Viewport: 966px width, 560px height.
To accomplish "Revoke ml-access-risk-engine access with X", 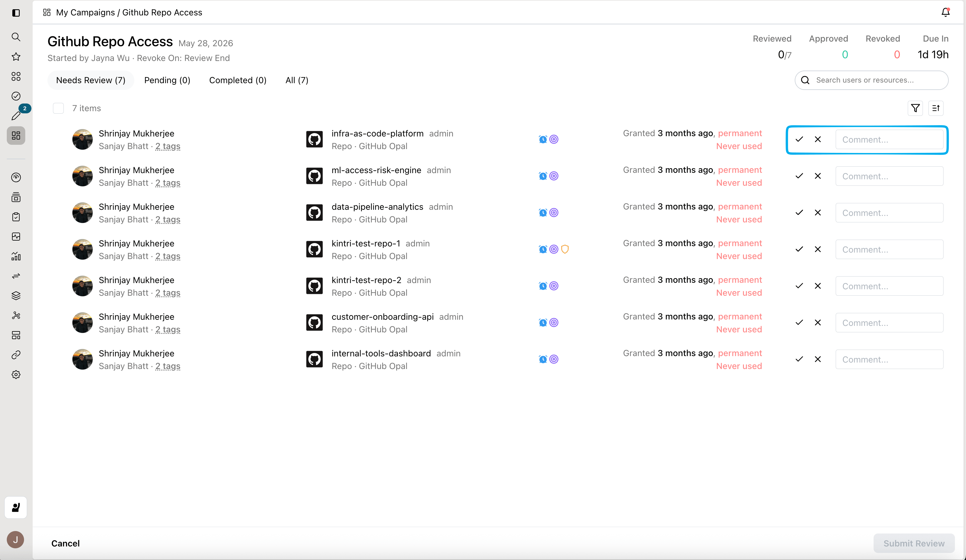I will tap(818, 176).
